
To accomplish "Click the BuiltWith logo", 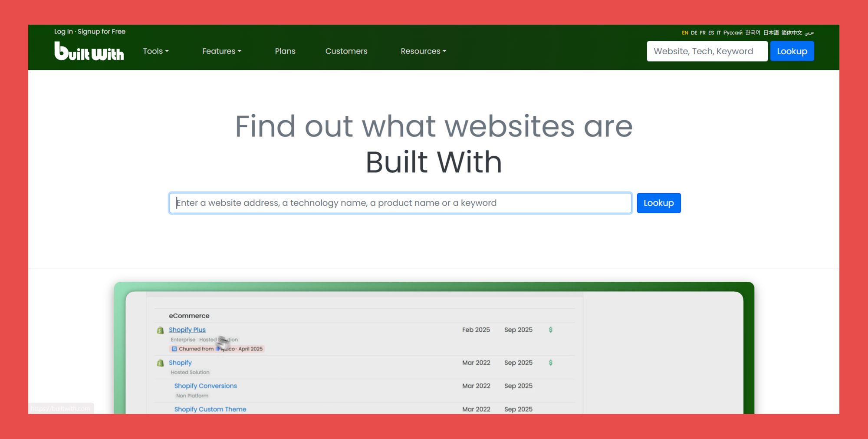I will (89, 51).
